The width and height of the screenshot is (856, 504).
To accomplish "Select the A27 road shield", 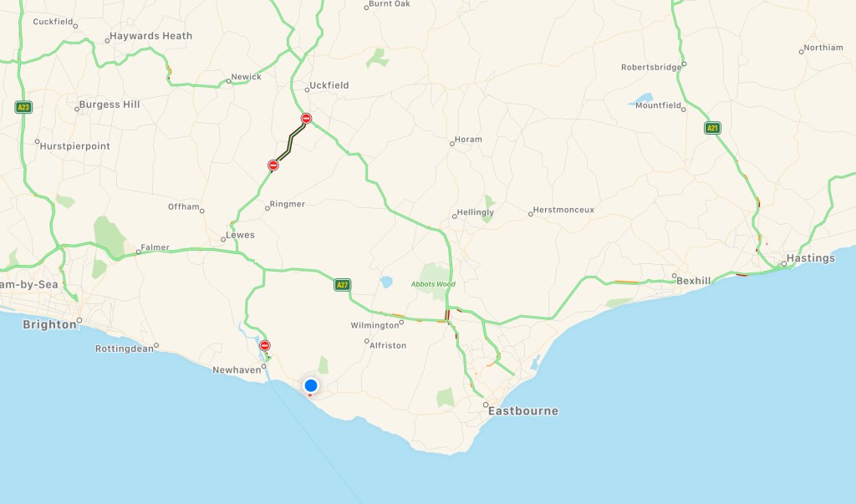I will click(x=342, y=285).
